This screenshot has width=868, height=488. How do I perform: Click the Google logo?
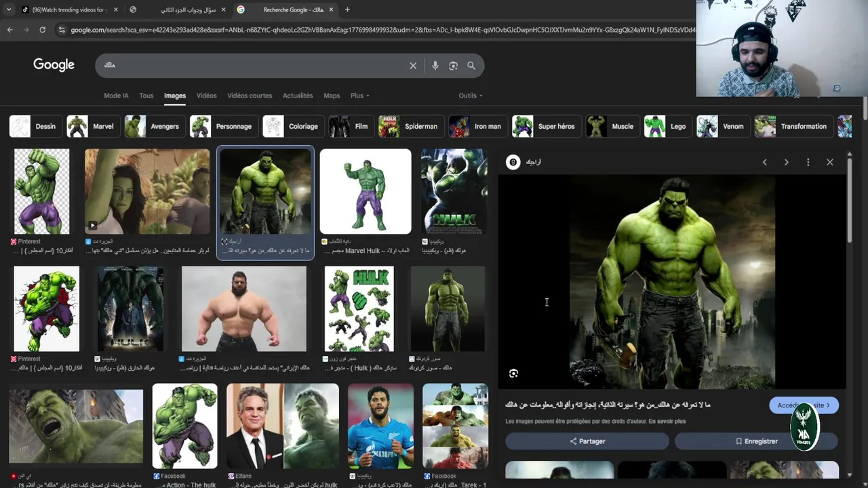click(54, 65)
